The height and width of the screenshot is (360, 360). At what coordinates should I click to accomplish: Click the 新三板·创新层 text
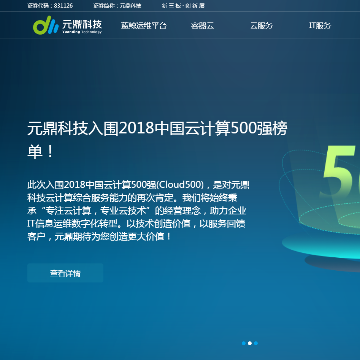(x=183, y=6)
